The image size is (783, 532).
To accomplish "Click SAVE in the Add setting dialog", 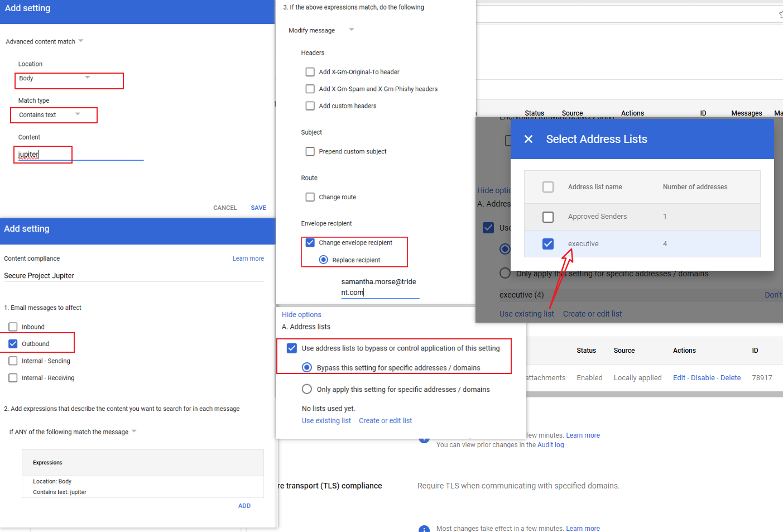I will [x=258, y=208].
